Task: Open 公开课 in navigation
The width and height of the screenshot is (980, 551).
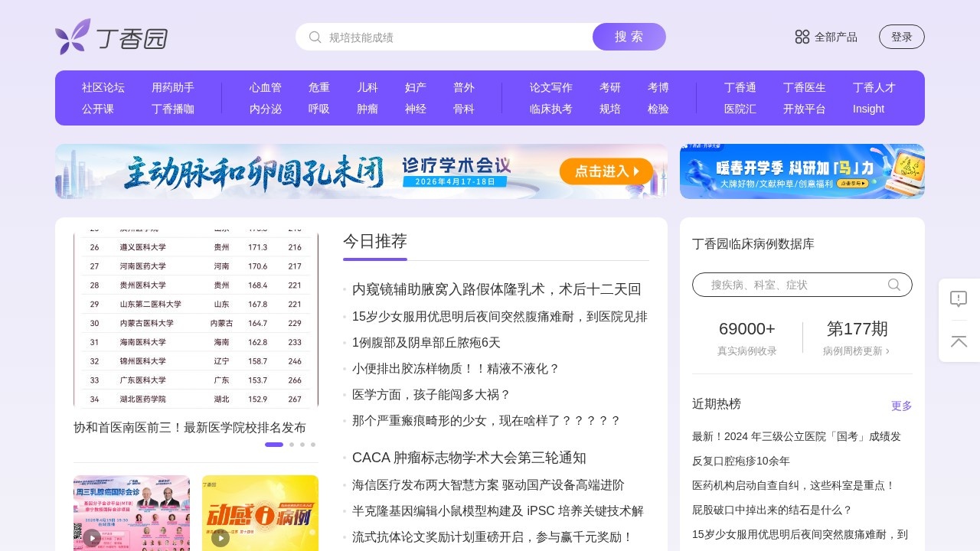Action: coord(98,109)
